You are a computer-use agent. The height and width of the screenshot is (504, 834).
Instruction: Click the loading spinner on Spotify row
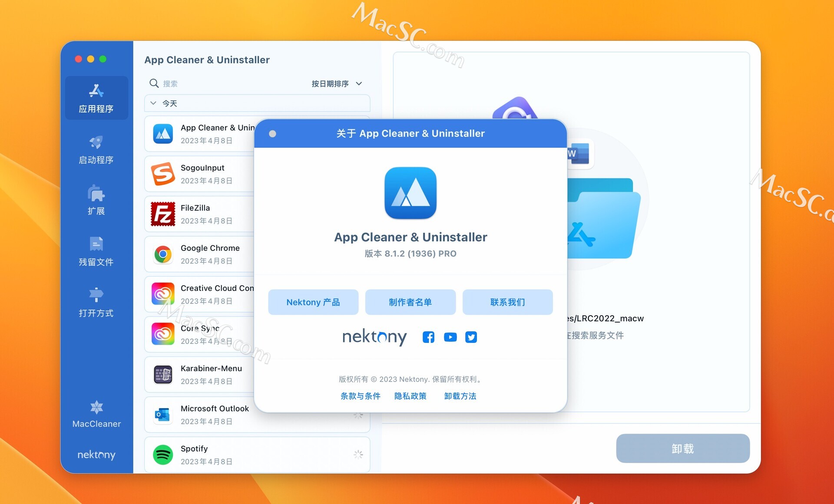pos(358,455)
